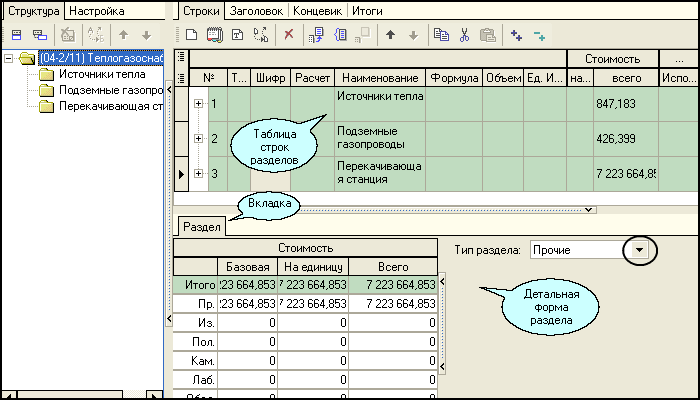Image resolution: width=700 pixels, height=400 pixels.
Task: Click the down chevron above the Раздел tab
Action: pos(588,209)
